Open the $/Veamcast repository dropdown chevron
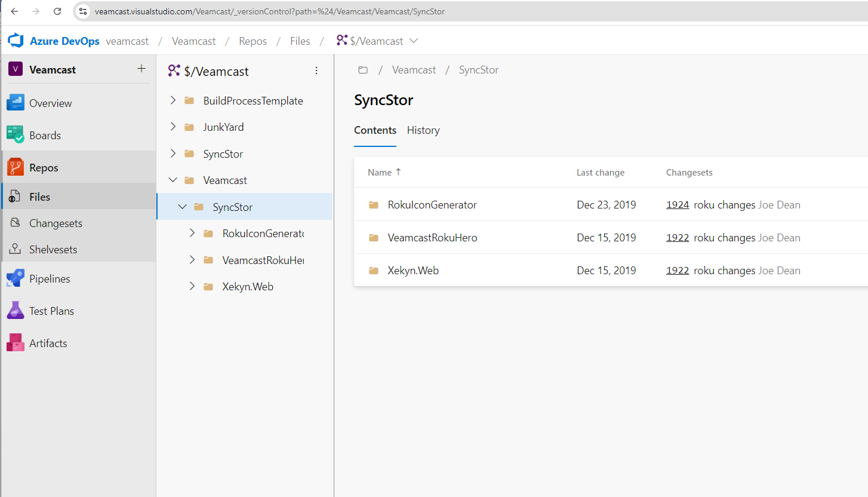Image resolution: width=868 pixels, height=497 pixels. tap(414, 41)
